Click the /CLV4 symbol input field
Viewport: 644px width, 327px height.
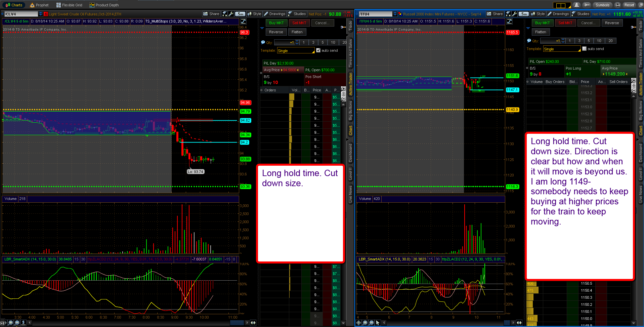(x=21, y=14)
